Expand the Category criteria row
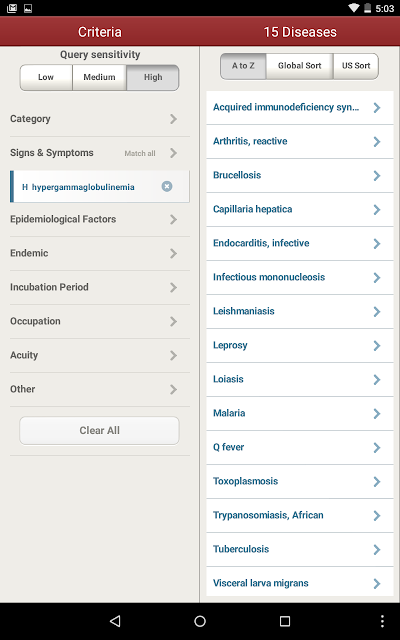Image resolution: width=400 pixels, height=640 pixels. coord(100,119)
